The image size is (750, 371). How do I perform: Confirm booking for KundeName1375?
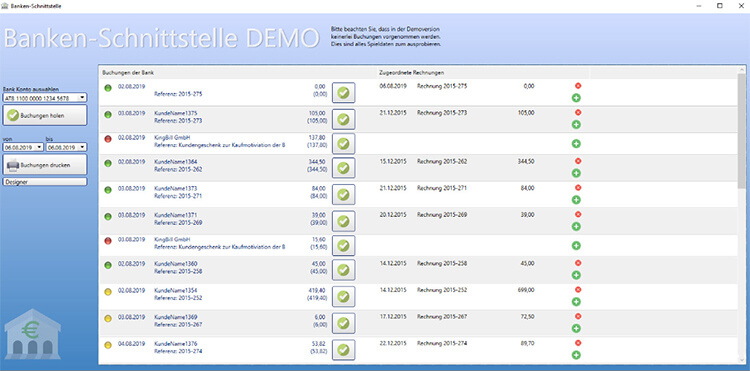(343, 119)
